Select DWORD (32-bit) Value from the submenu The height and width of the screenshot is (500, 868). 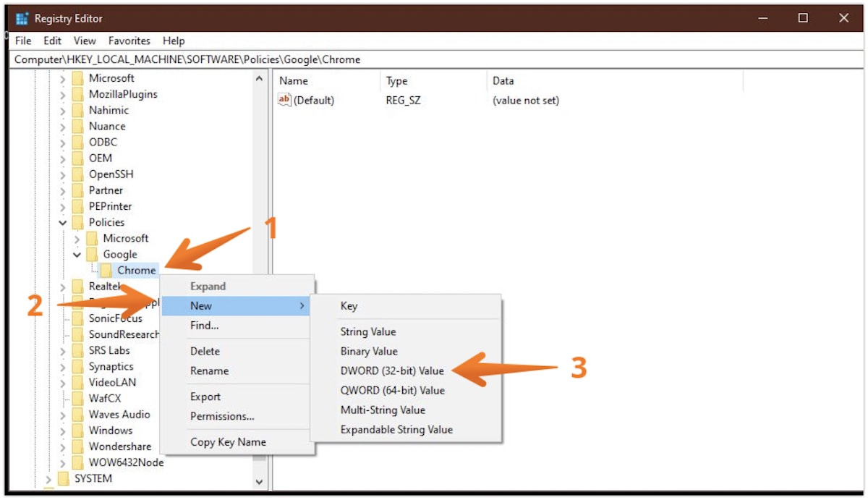[391, 370]
